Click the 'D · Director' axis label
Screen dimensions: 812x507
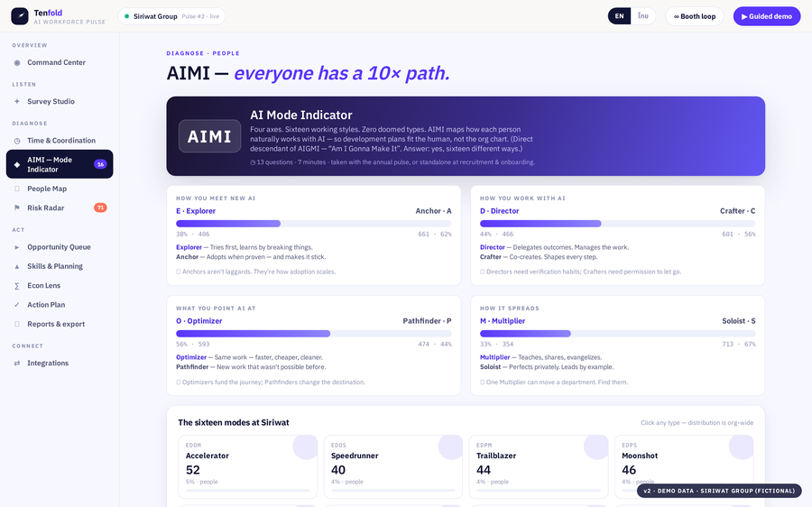point(499,211)
